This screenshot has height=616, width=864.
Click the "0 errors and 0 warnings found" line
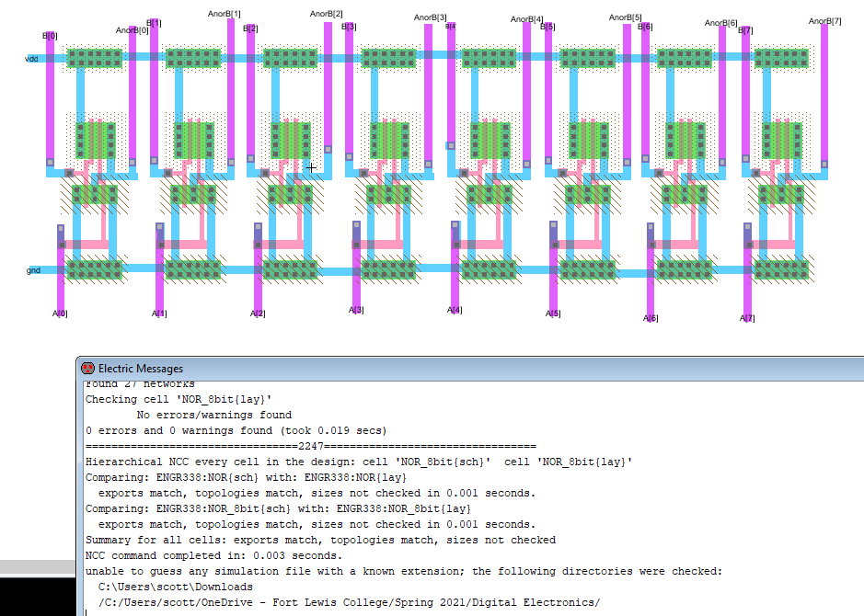[x=236, y=430]
